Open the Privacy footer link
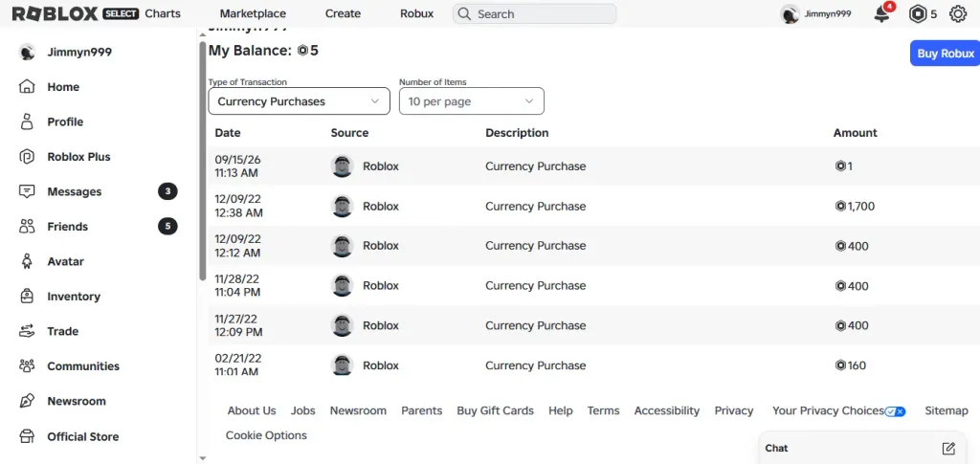 [734, 411]
